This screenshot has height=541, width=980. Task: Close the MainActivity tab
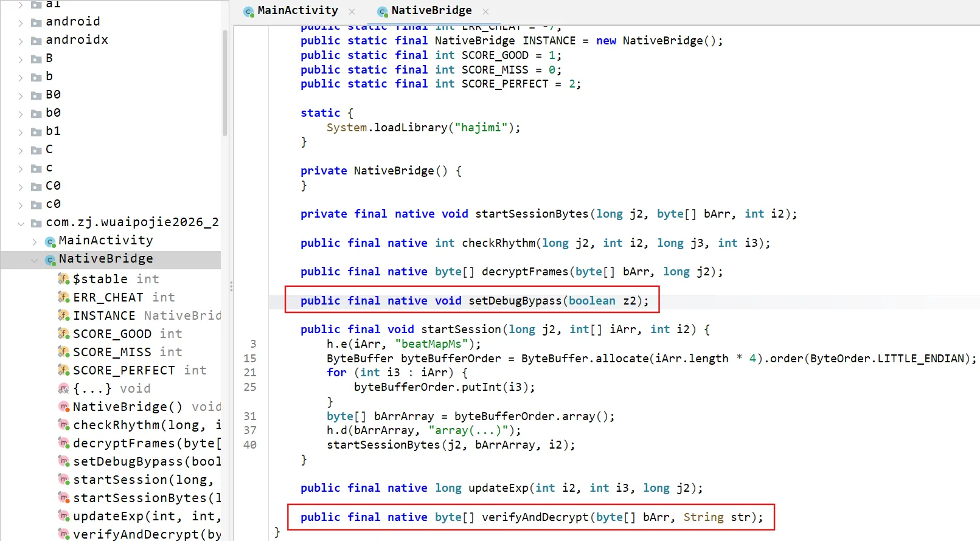352,11
